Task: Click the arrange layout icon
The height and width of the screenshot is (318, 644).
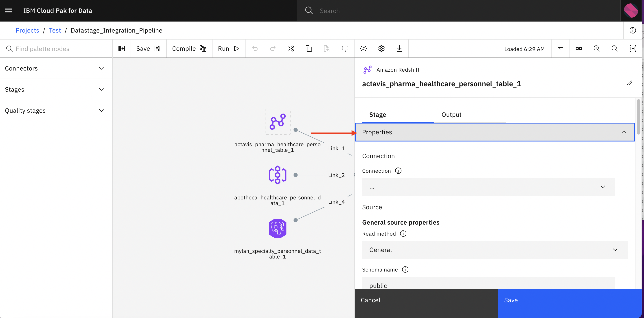Action: (579, 49)
